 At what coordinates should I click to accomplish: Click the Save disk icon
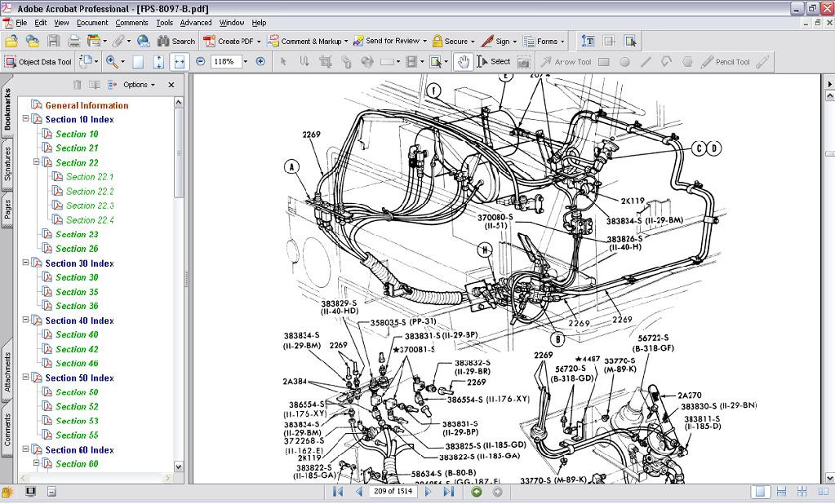tap(53, 41)
